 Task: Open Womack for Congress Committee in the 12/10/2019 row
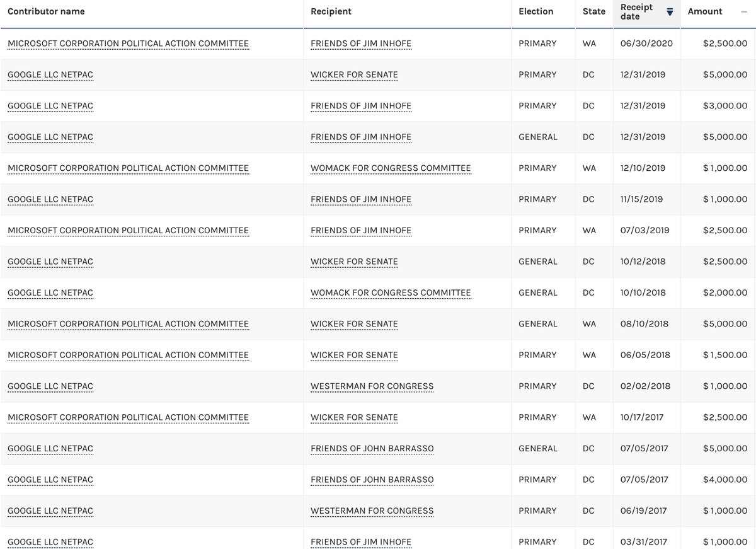(x=391, y=168)
